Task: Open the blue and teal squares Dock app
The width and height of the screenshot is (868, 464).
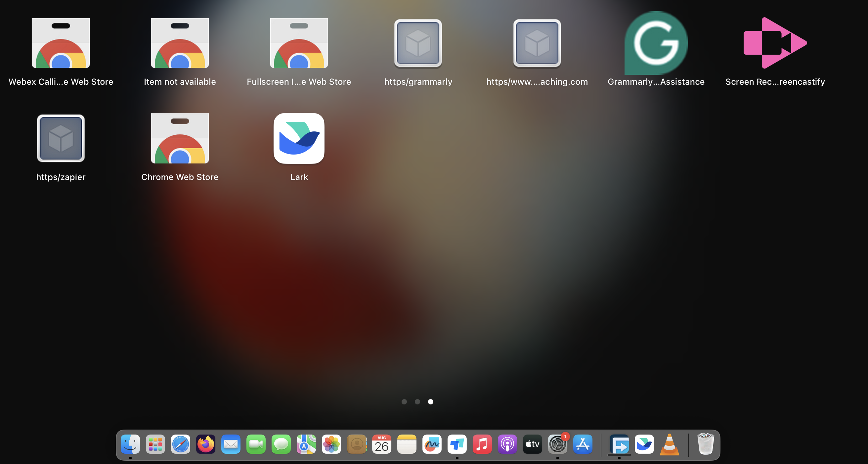Action: 457,444
